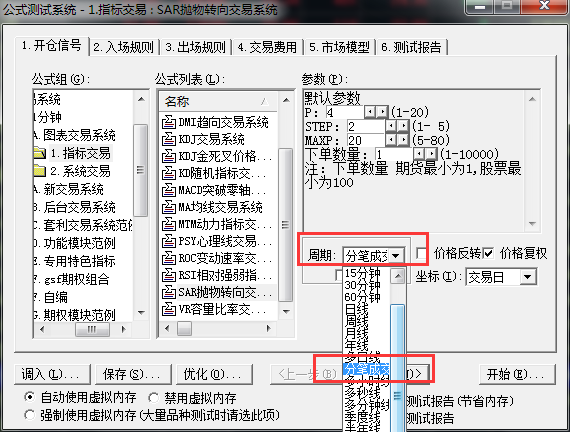Viewport: 570px width, 432px height.
Task: Click the KD随机指标交 formula icon
Action: (x=169, y=173)
